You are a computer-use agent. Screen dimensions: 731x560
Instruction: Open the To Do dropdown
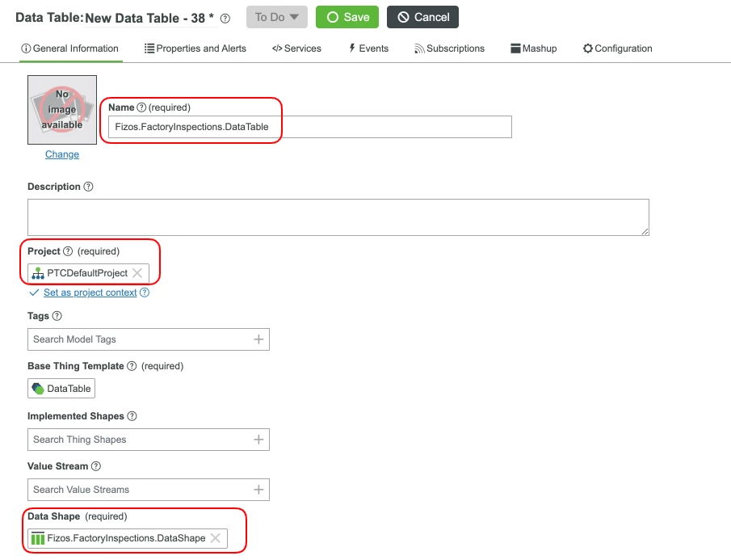[x=277, y=17]
